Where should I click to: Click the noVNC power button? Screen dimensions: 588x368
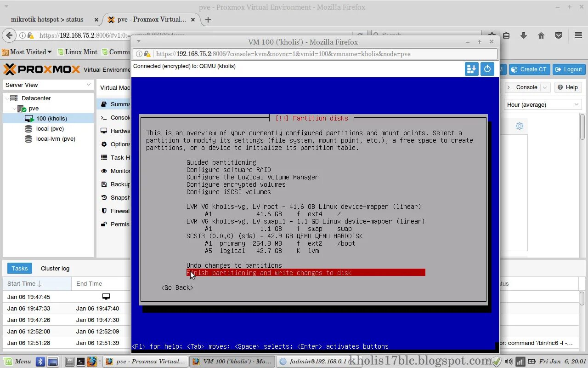point(487,69)
